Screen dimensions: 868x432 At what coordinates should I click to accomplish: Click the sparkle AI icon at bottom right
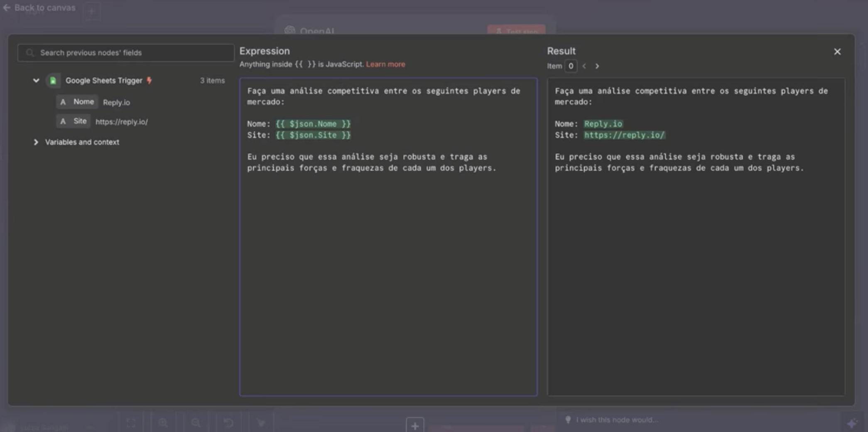[852, 423]
